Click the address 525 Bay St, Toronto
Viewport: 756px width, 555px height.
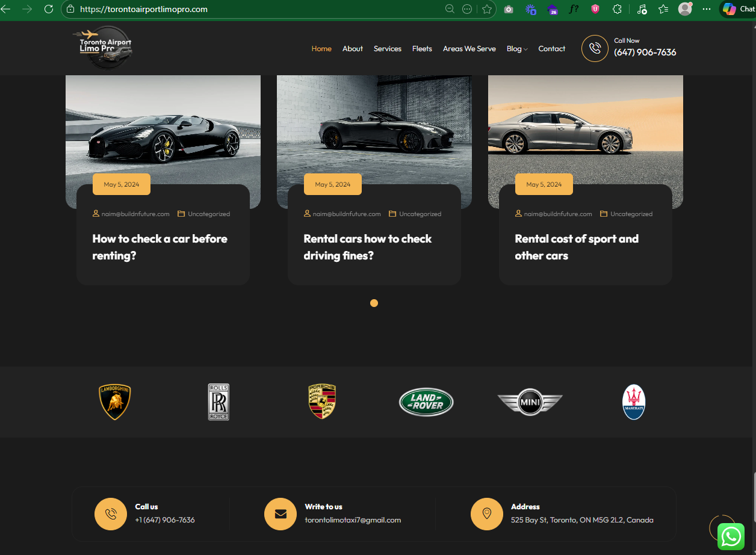click(582, 519)
